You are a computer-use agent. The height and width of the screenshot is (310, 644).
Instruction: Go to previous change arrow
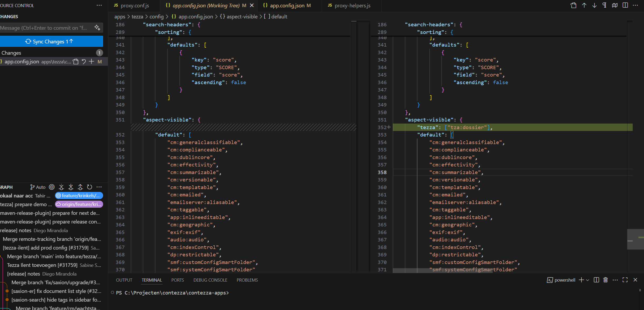click(584, 5)
